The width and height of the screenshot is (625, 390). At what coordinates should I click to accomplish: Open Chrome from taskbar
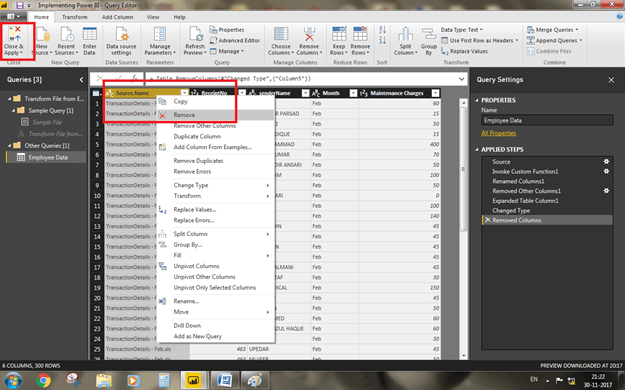coord(43,380)
